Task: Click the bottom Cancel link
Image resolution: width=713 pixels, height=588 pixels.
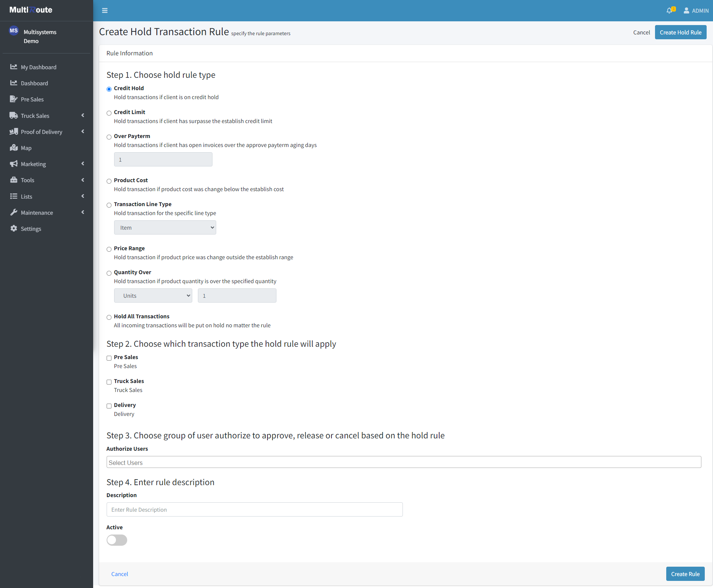Action: tap(120, 574)
